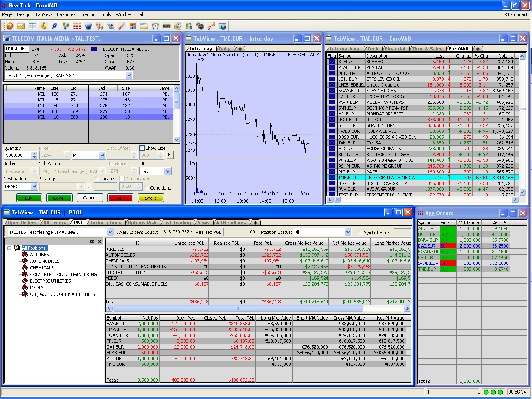Screen dimensions: 532x399
Task: Click the green Buy button
Action: tap(29, 198)
